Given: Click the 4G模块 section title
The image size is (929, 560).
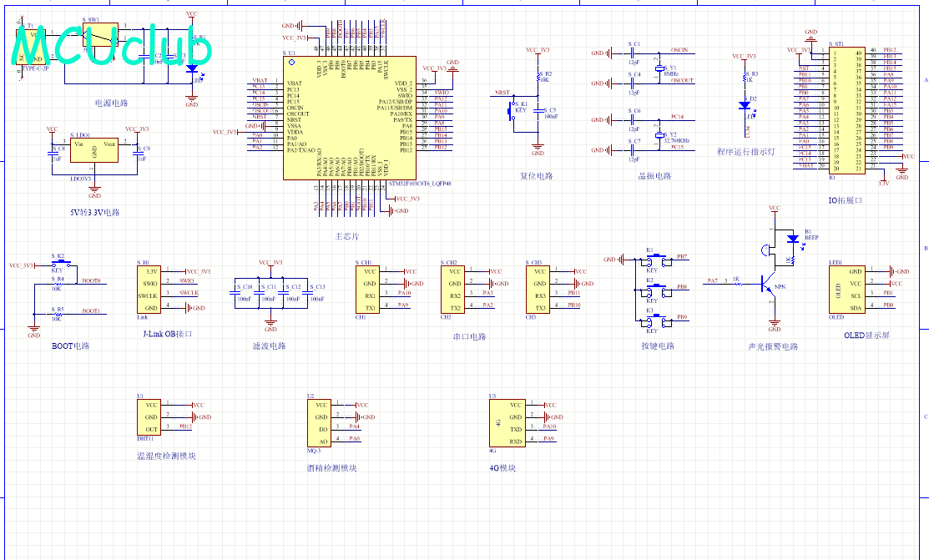Looking at the screenshot, I should (x=502, y=468).
